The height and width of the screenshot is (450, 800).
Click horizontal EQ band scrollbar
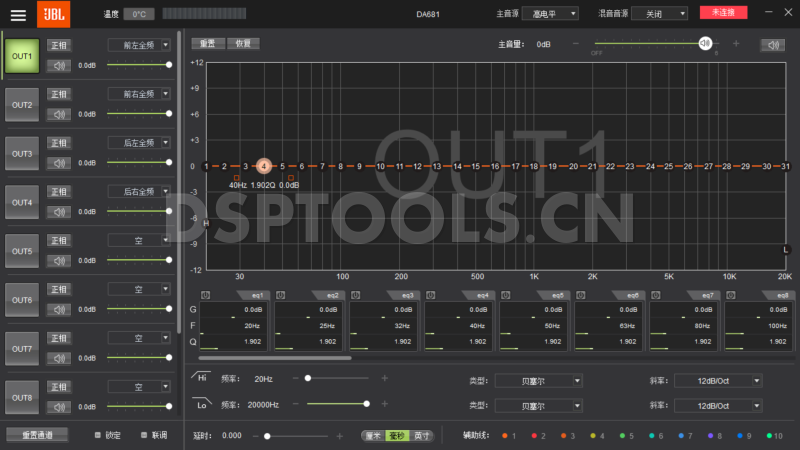[275, 358]
